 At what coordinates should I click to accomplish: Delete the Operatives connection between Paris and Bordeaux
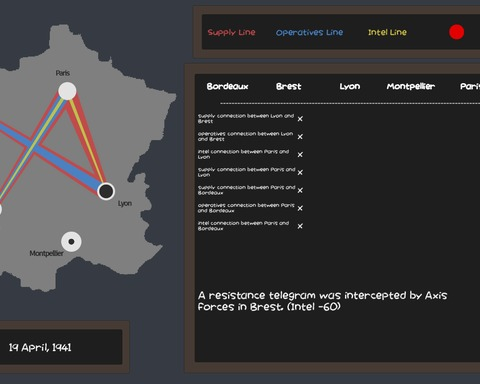300,208
